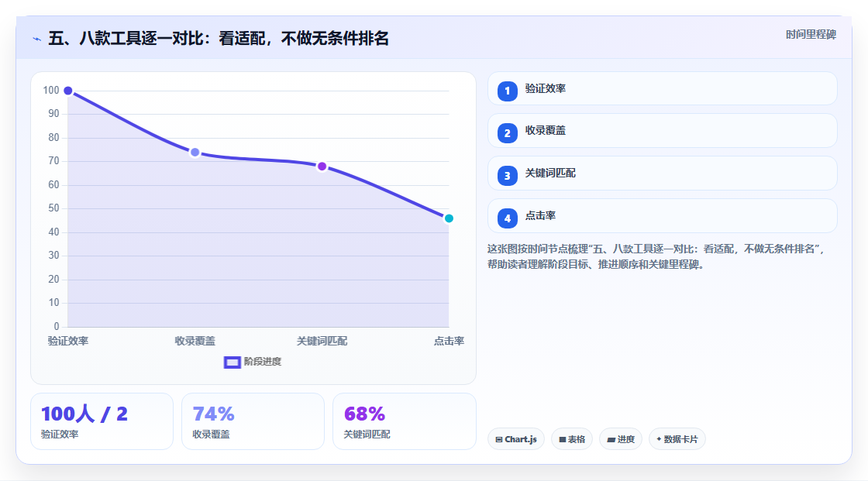
Task: Click the lightning icon beside the section title
Action: (x=36, y=39)
